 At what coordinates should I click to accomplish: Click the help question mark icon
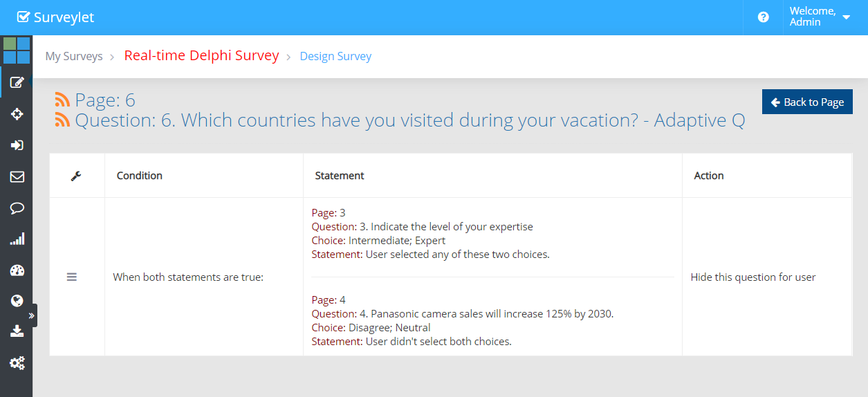click(x=763, y=17)
